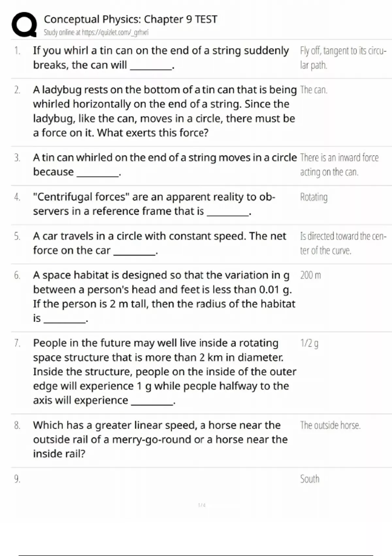
Task: Select question 3 about the tin can's circle
Action: pyautogui.click(x=164, y=165)
